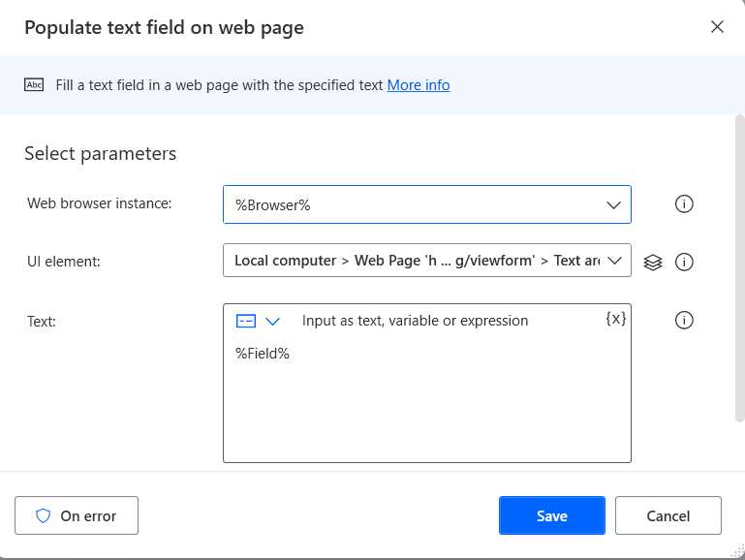Click info icon next to UI element
Screen dimensions: 745x560
pyautogui.click(x=684, y=262)
